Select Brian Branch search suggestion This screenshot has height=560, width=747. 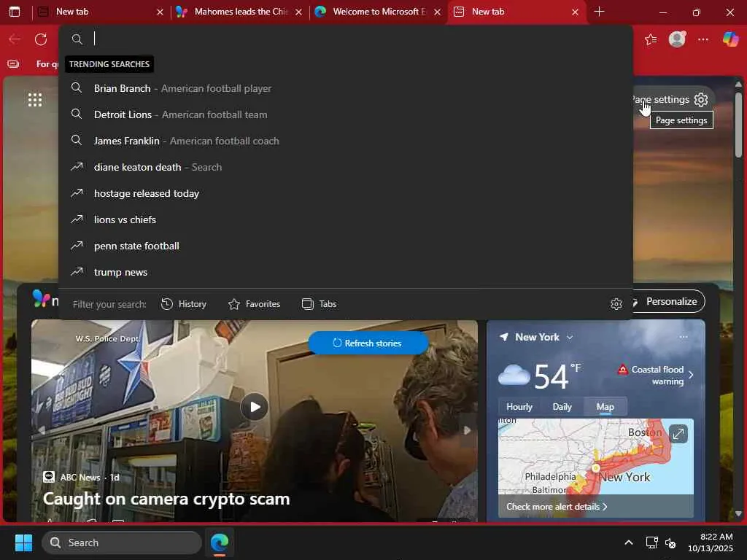[347, 88]
